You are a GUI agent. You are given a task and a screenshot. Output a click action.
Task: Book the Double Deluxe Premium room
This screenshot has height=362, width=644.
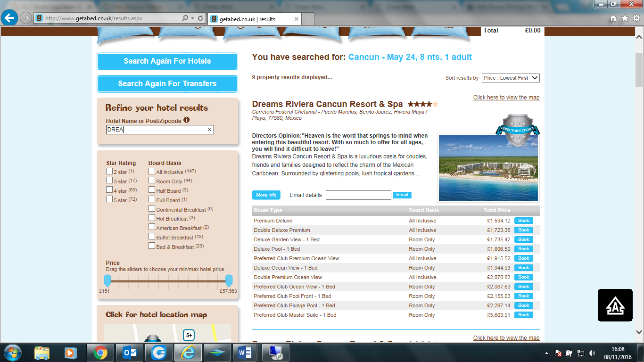pyautogui.click(x=524, y=230)
